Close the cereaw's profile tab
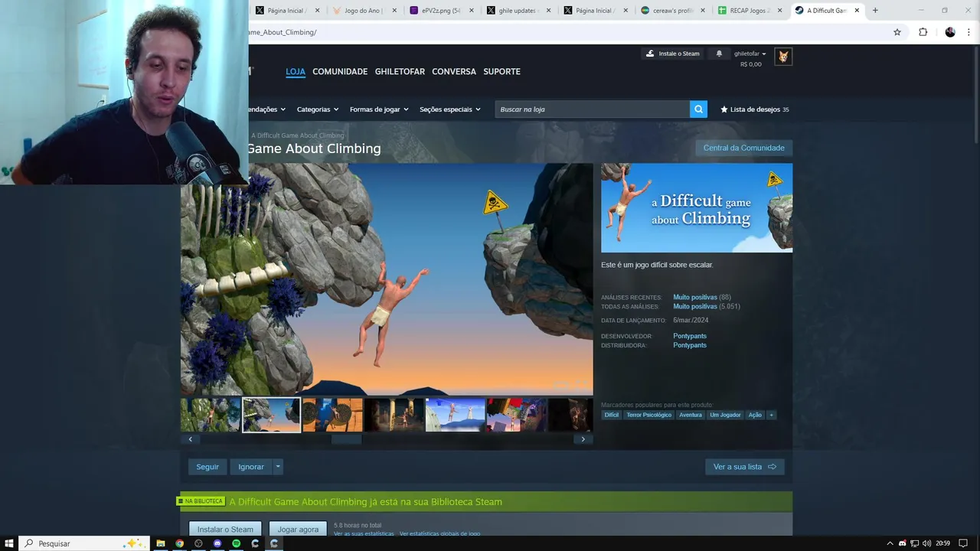 [x=702, y=11]
